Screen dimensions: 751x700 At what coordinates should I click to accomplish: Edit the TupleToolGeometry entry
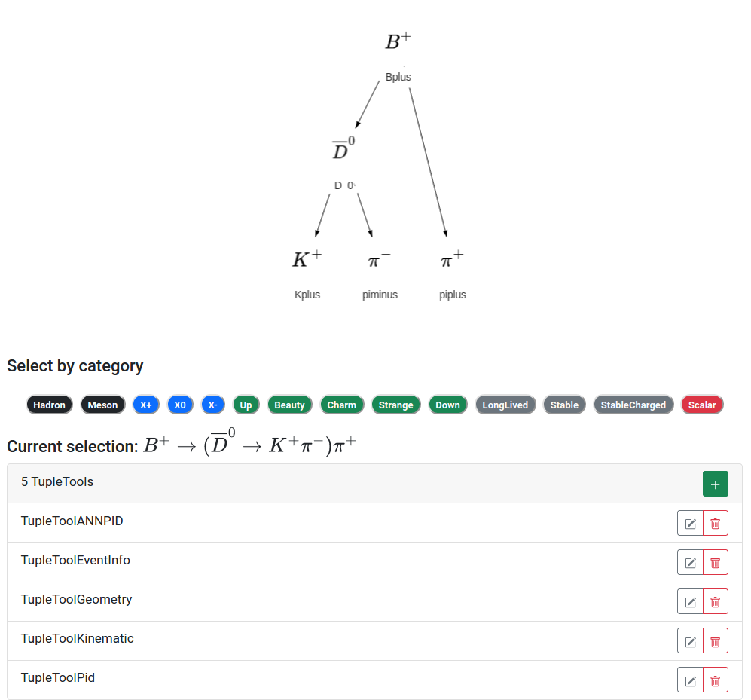690,602
